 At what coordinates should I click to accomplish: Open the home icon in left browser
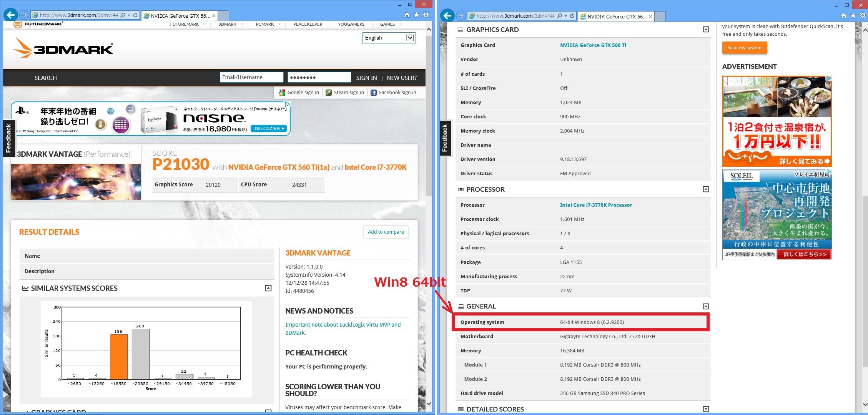point(407,15)
